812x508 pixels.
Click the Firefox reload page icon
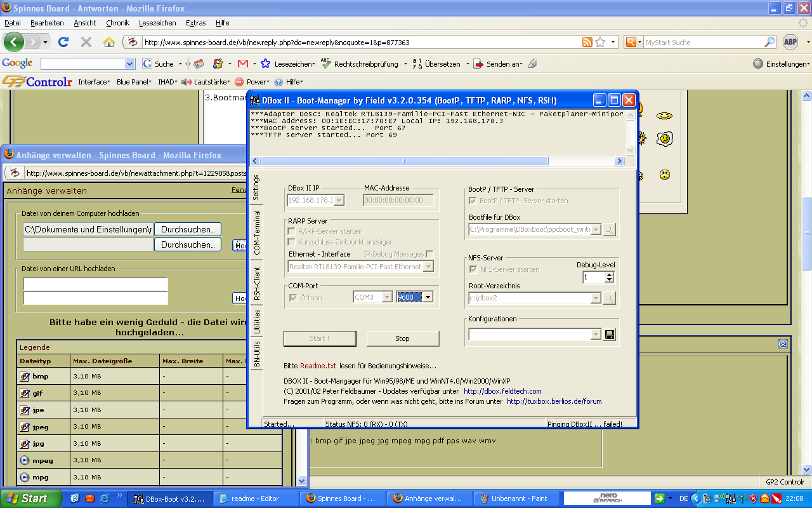63,42
